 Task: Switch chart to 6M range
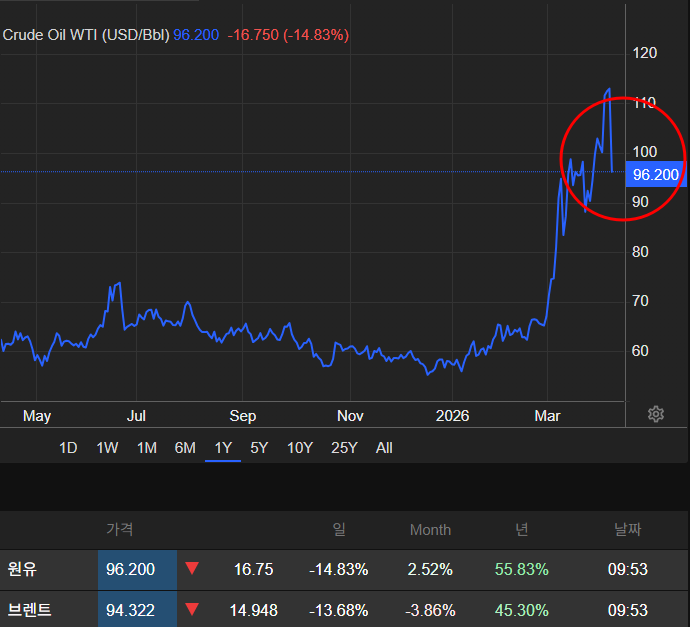185,448
